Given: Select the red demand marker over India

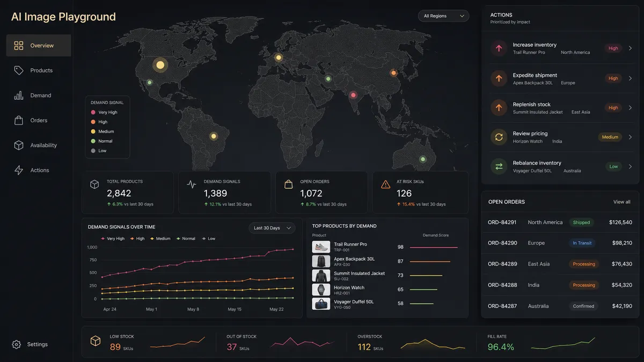Looking at the screenshot, I should coord(353,95).
